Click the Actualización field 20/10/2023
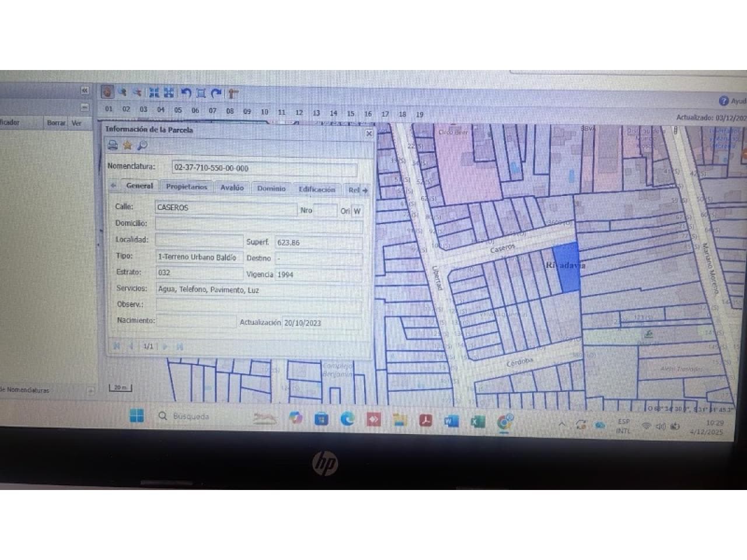Viewport: 747px width, 560px height. (x=322, y=323)
